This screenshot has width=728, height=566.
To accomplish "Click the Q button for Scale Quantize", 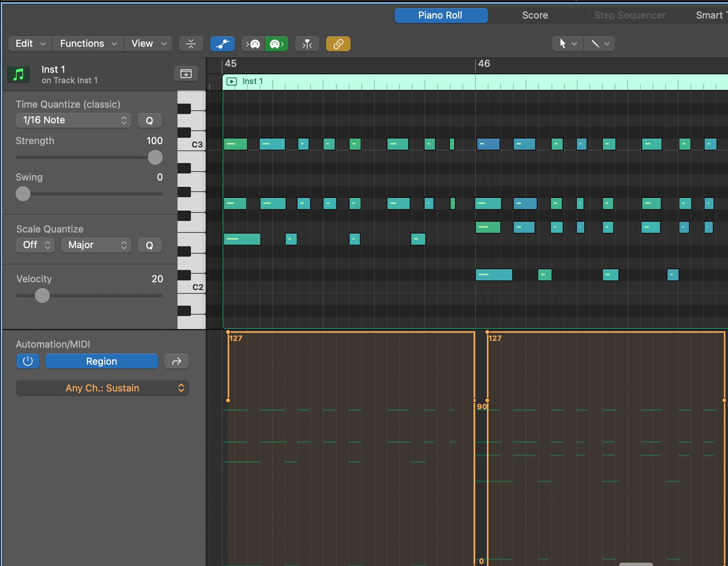I will 149,245.
